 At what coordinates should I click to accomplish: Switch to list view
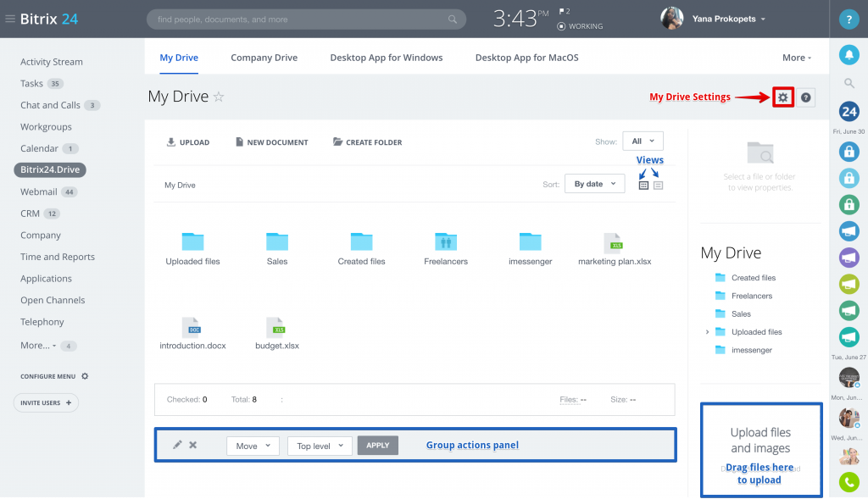coord(658,186)
